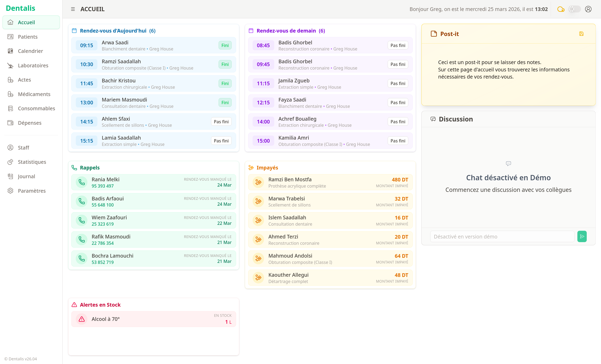Click the disabled chat message input field
Screen dimensions: 601x364
(x=502, y=237)
